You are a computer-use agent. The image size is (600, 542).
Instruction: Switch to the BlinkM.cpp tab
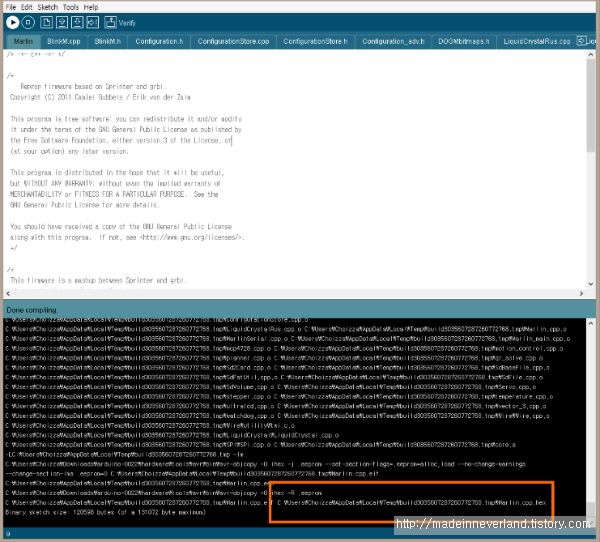[x=64, y=41]
